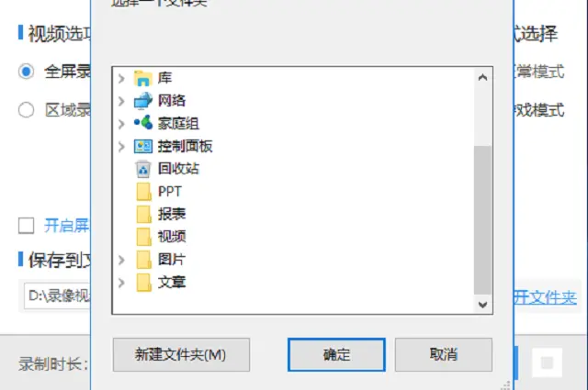The image size is (588, 390).
Task: Choose the 区域录 region recording radio button
Action: pyautogui.click(x=27, y=110)
